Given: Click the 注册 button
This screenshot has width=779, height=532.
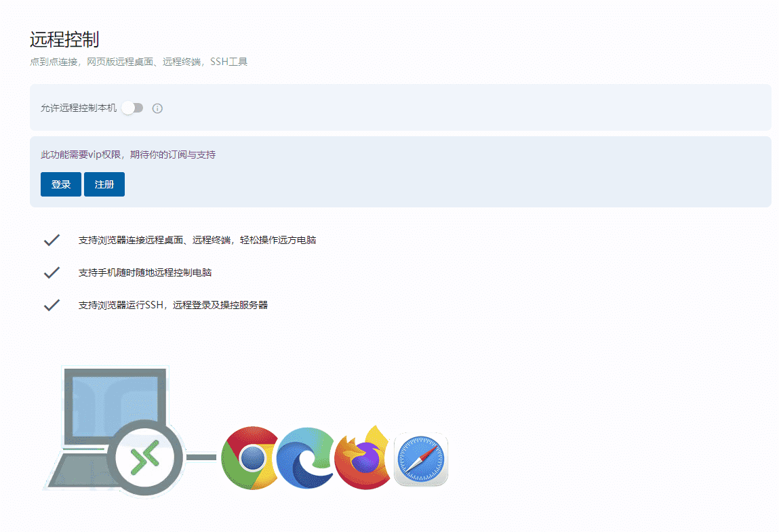Looking at the screenshot, I should (104, 184).
